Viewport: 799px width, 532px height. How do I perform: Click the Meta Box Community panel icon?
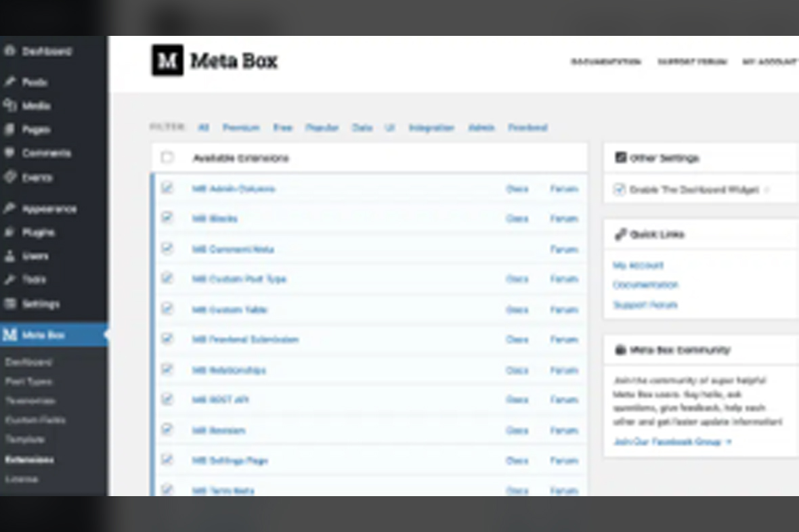620,349
